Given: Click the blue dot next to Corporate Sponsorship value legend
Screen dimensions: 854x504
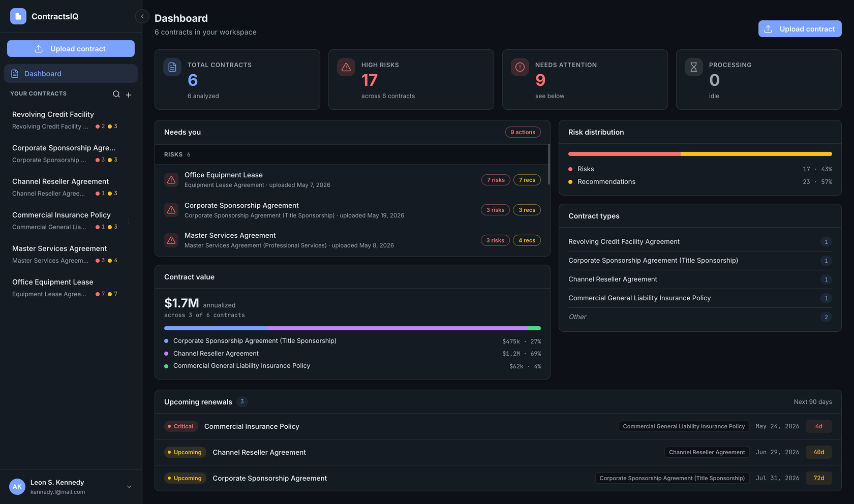Looking at the screenshot, I should coord(166,341).
